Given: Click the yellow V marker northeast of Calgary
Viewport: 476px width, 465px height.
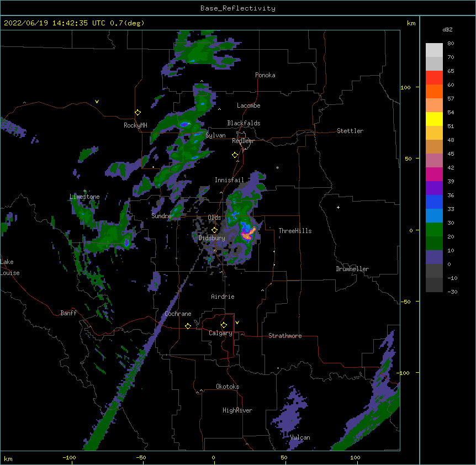Looking at the screenshot, I should (237, 323).
